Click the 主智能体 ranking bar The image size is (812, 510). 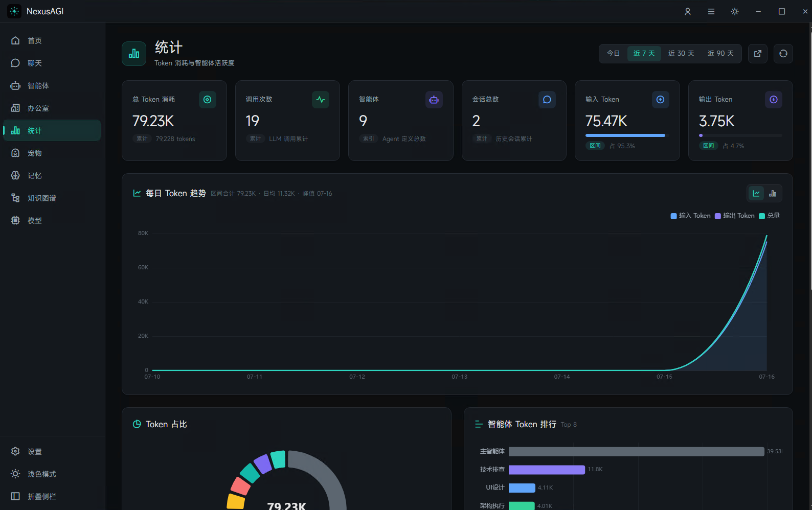(637, 452)
